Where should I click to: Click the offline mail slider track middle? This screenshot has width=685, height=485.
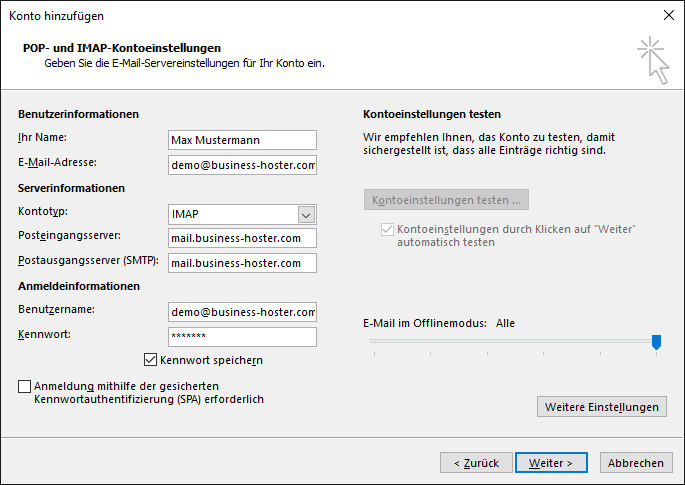tap(515, 341)
